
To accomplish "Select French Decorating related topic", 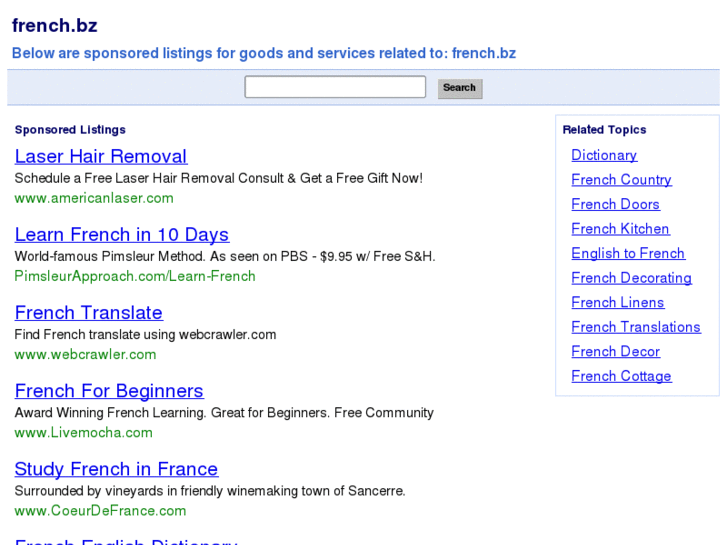I will pos(631,278).
